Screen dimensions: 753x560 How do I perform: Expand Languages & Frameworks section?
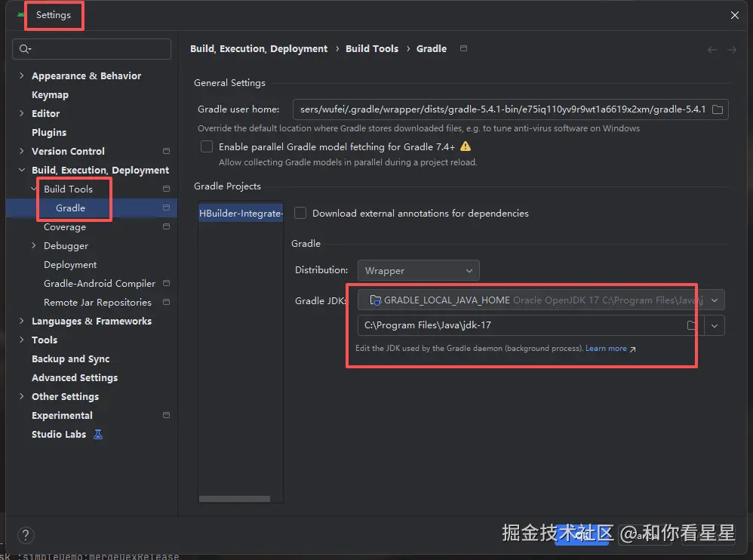21,321
